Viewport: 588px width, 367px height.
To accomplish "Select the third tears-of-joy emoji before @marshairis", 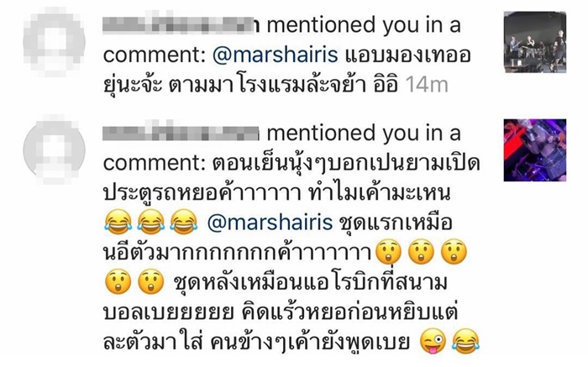I will [x=183, y=222].
